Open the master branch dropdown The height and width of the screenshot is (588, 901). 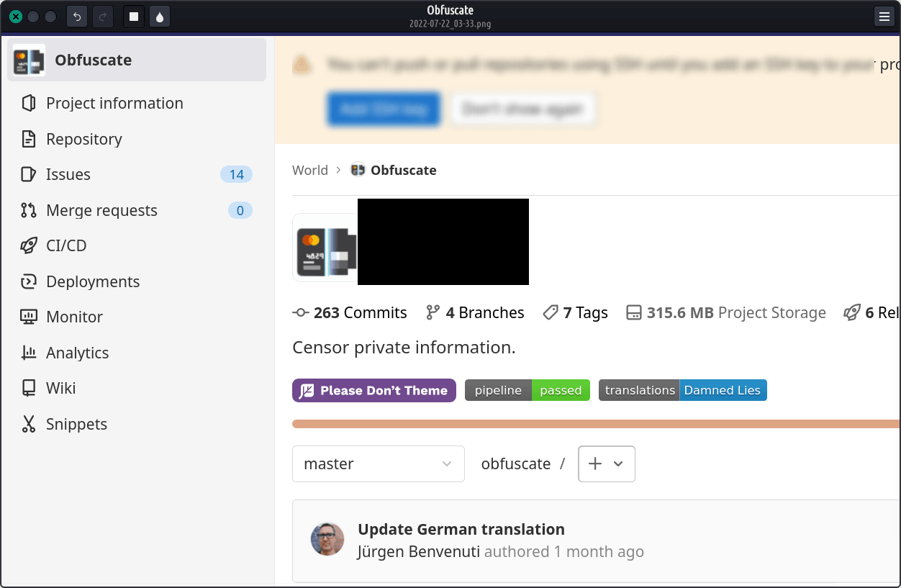[x=378, y=464]
